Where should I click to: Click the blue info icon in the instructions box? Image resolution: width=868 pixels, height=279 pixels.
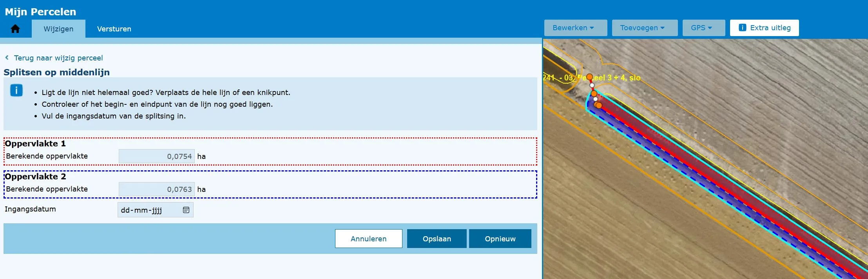coord(16,91)
